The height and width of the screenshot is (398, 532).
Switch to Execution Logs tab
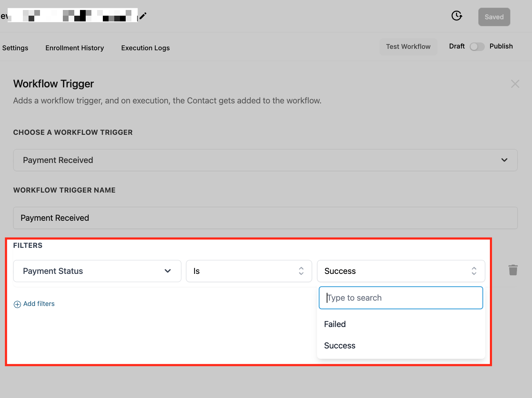(x=145, y=48)
